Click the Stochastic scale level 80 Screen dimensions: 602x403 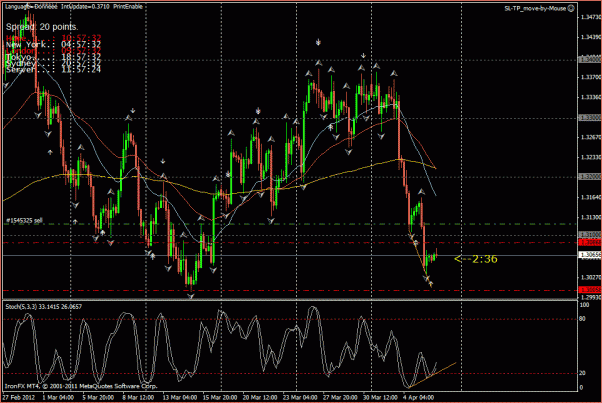tap(582, 319)
